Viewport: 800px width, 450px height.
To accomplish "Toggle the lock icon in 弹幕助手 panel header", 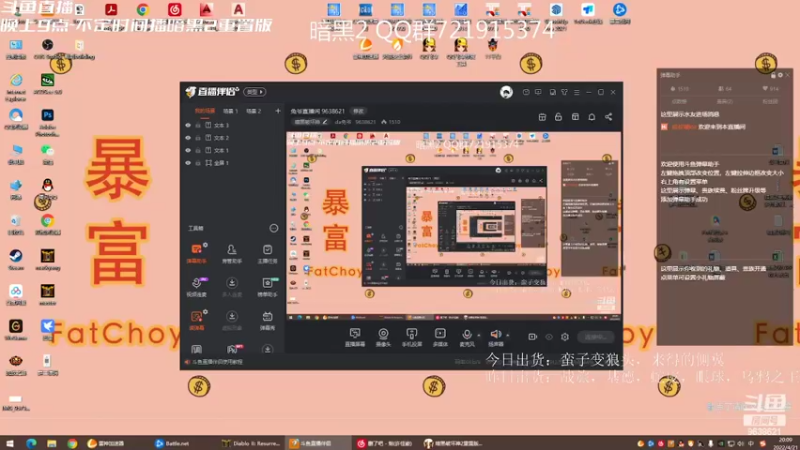I will [773, 75].
